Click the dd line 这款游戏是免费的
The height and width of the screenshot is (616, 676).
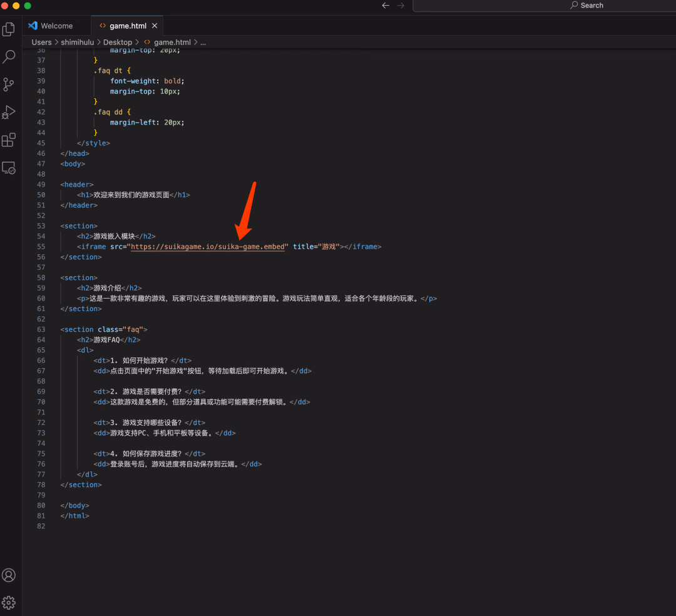coord(202,402)
